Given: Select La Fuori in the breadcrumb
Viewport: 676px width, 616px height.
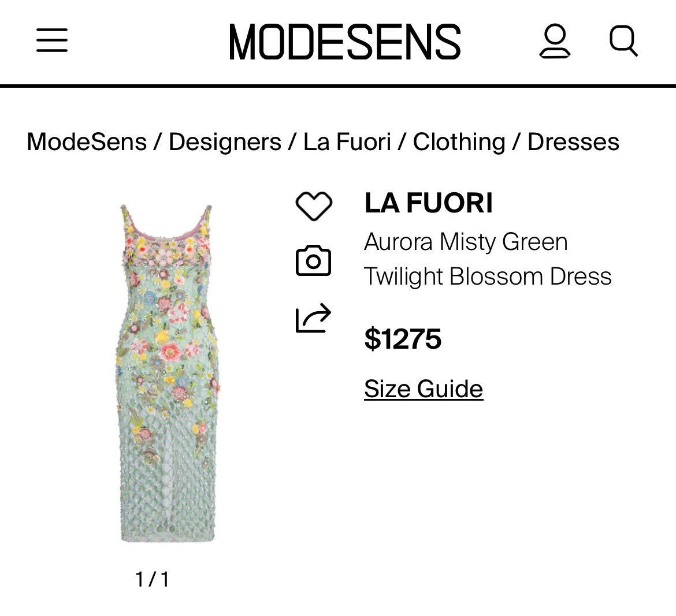Looking at the screenshot, I should coord(347,141).
